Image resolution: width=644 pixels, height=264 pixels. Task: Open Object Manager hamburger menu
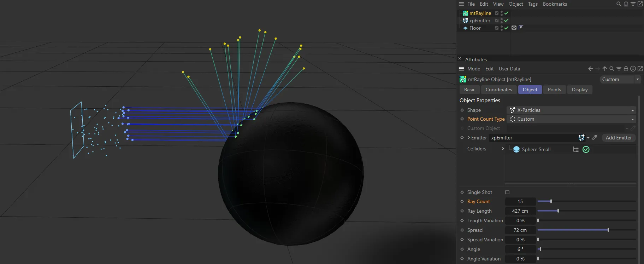click(461, 4)
